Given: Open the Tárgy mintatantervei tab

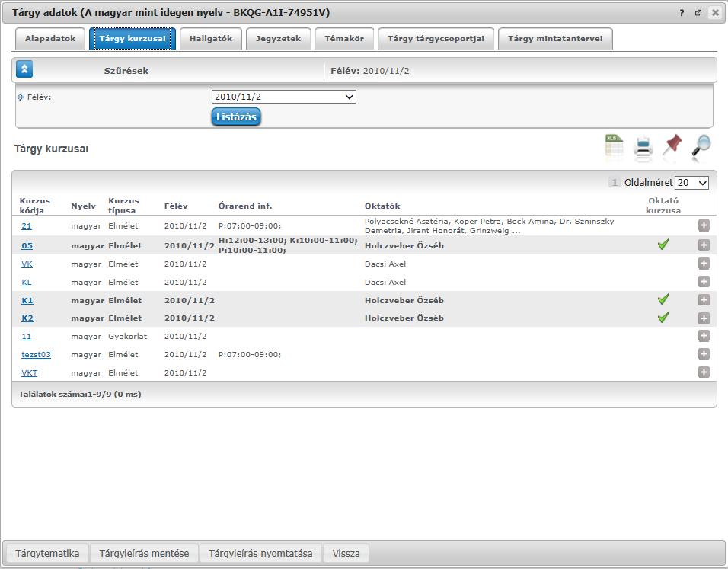Looking at the screenshot, I should pos(555,39).
